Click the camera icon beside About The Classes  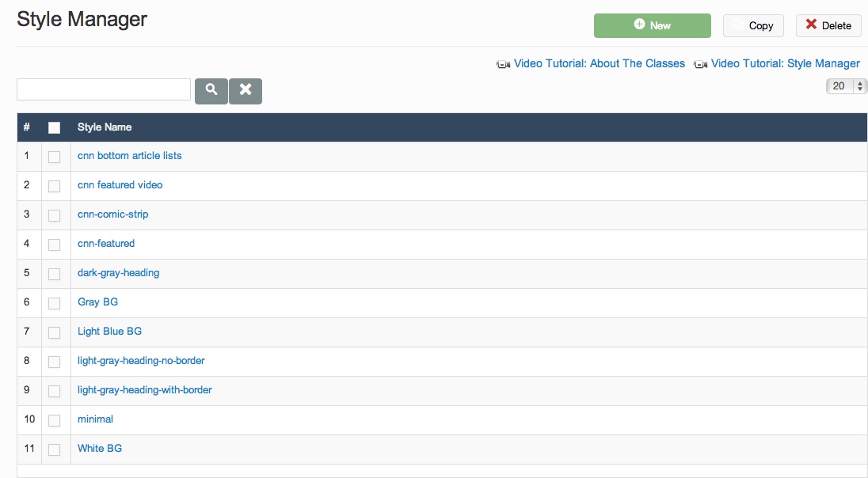point(503,65)
